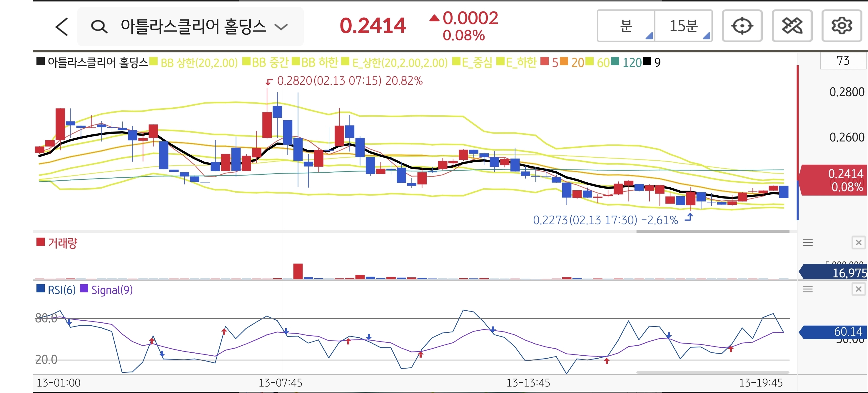The width and height of the screenshot is (868, 393).
Task: Open volume panel hamburger menu
Action: (x=808, y=243)
